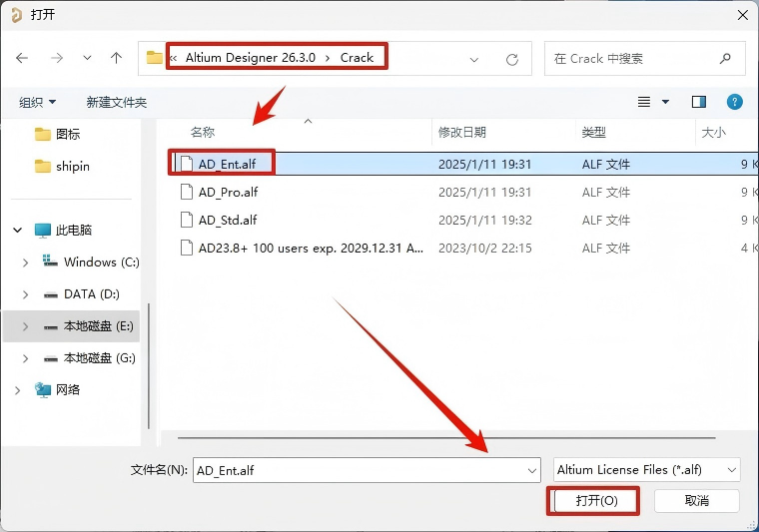Select DATA (D:) drive
Image resolution: width=759 pixels, height=532 pixels.
point(81,294)
